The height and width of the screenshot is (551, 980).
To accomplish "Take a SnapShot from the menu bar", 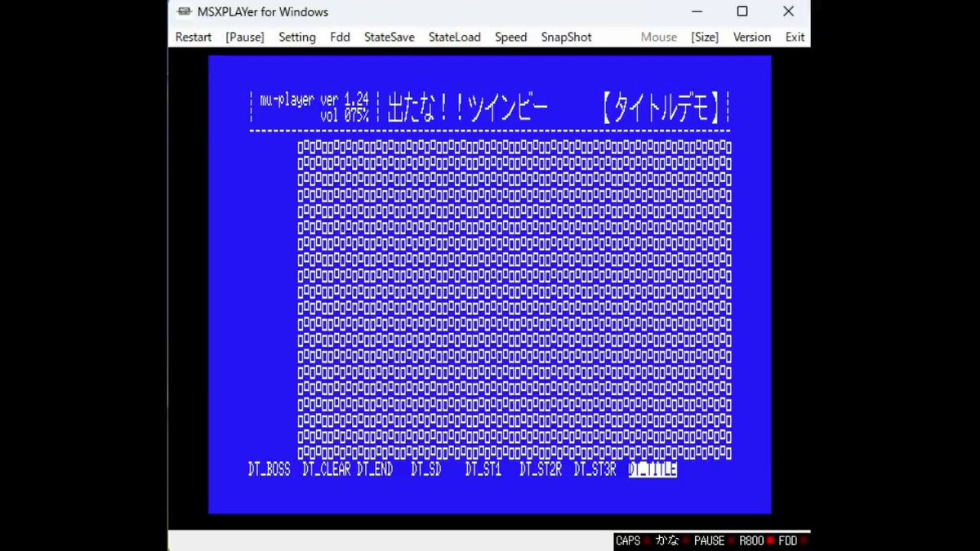I will (567, 37).
